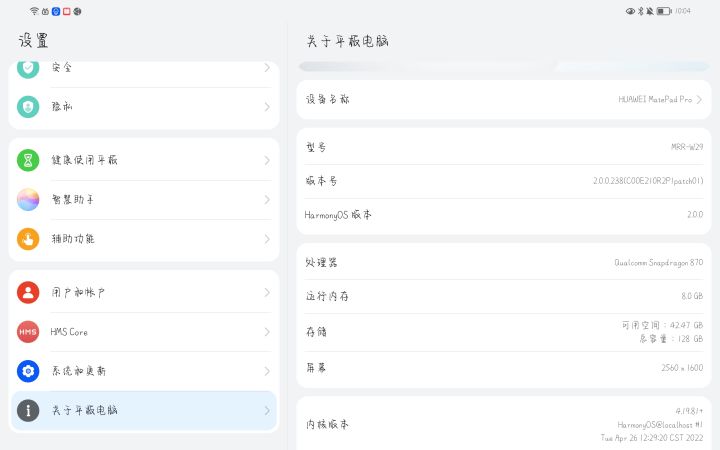Tap the 版本号 label
The image size is (720, 450).
point(321,181)
